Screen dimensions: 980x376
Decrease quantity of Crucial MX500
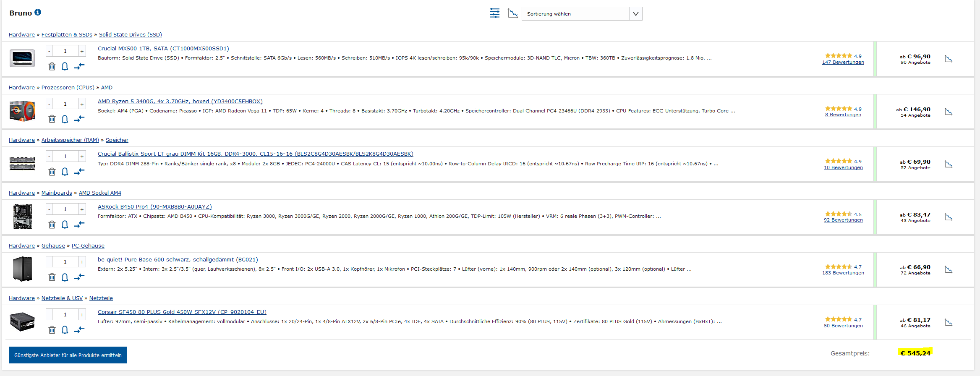(49, 51)
